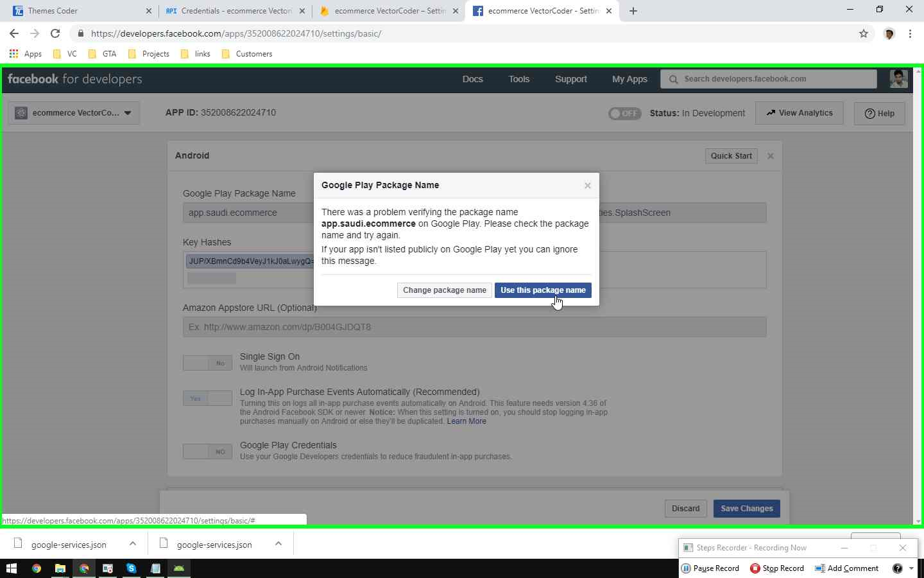This screenshot has width=924, height=578.
Task: Click the Key Hashes token
Action: [250, 261]
